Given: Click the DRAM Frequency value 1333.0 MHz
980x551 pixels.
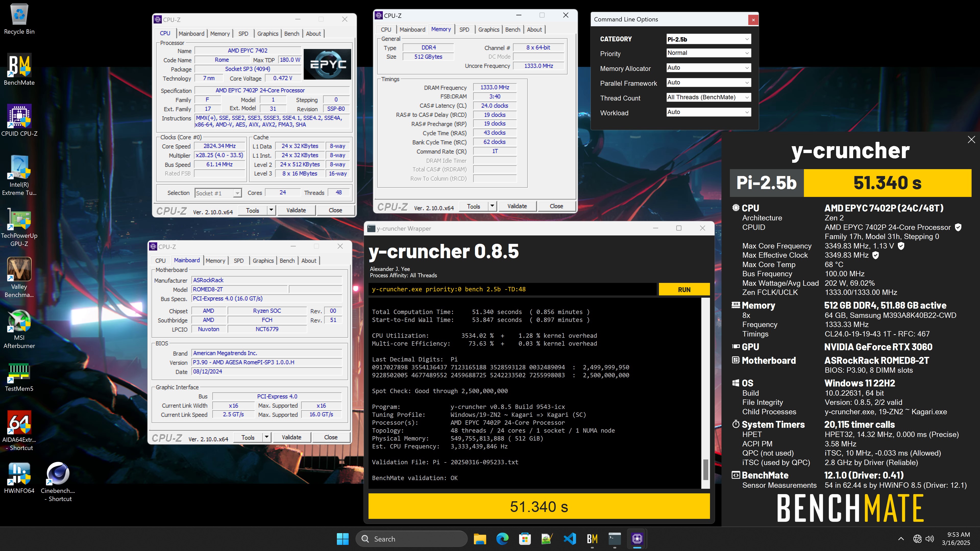Looking at the screenshot, I should (495, 87).
